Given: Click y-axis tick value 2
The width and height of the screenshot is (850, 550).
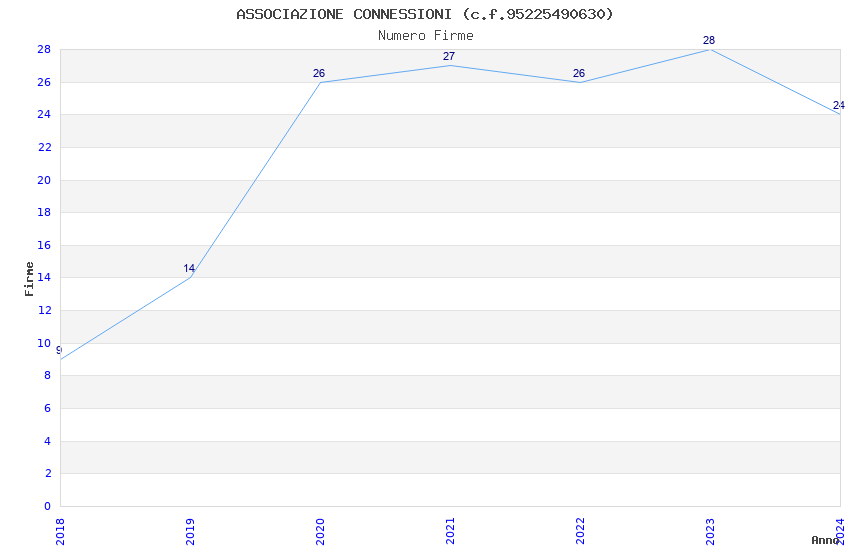Looking at the screenshot, I should (48, 473).
